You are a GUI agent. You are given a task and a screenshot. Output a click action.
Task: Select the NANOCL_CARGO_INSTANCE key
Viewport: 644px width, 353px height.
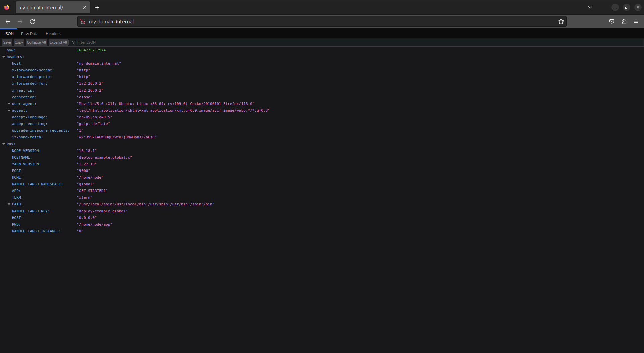[x=36, y=231]
